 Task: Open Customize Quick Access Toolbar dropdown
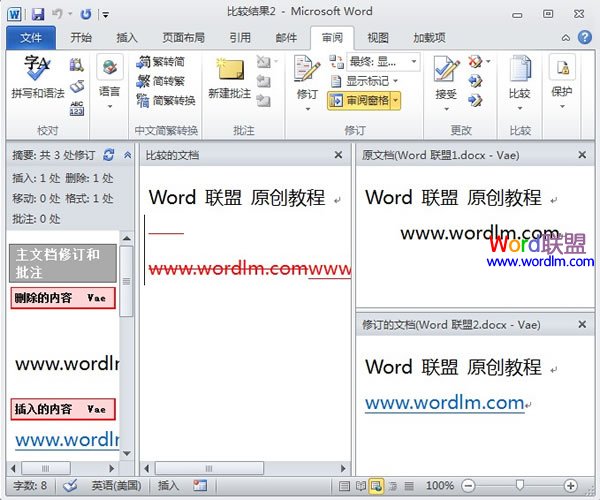(105, 15)
